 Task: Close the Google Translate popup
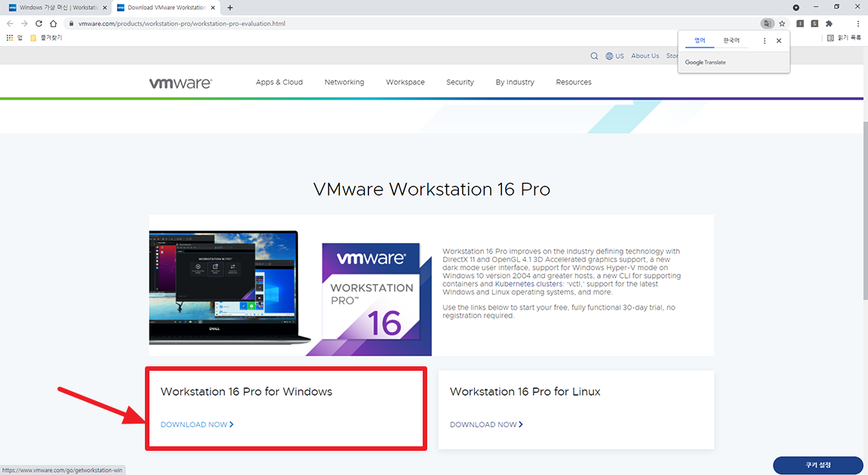(779, 41)
